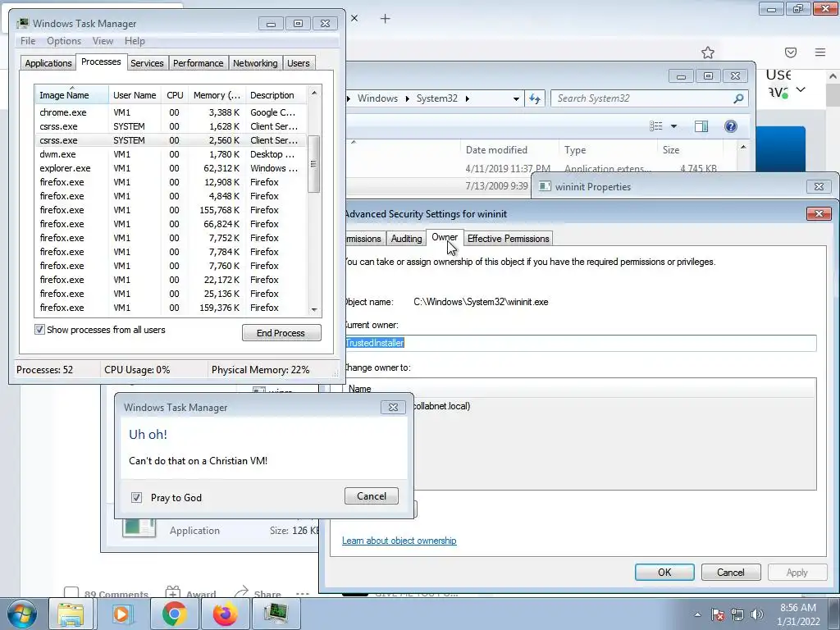Show hidden system tray icons
The height and width of the screenshot is (630, 840).
coord(697,614)
